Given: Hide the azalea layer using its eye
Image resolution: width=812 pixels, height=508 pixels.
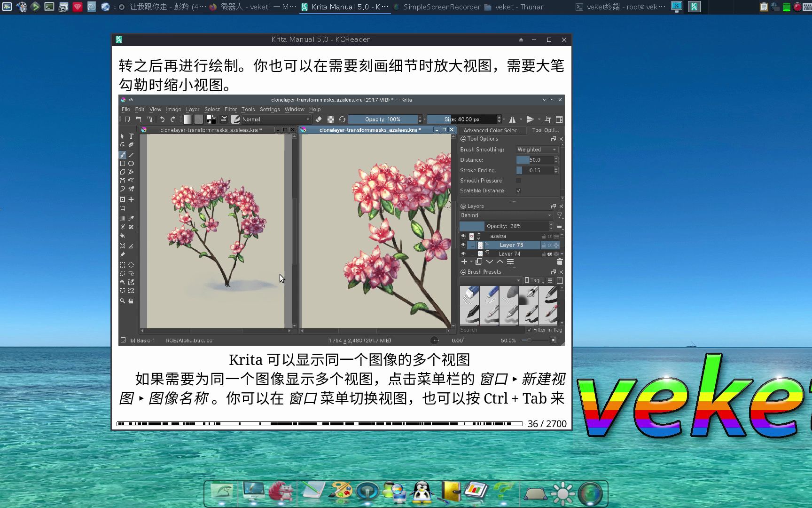Looking at the screenshot, I should coord(463,237).
